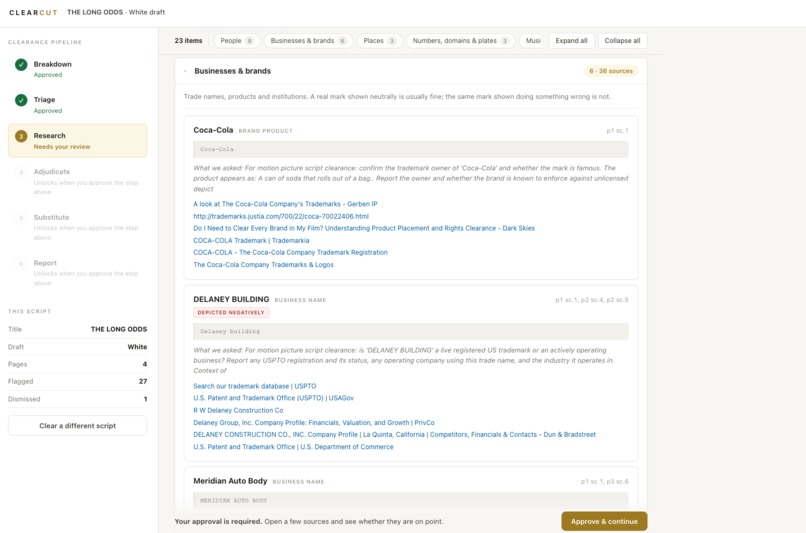Open Coca-Cola Company Trademark Registration link
The width and height of the screenshot is (806, 533).
[290, 252]
